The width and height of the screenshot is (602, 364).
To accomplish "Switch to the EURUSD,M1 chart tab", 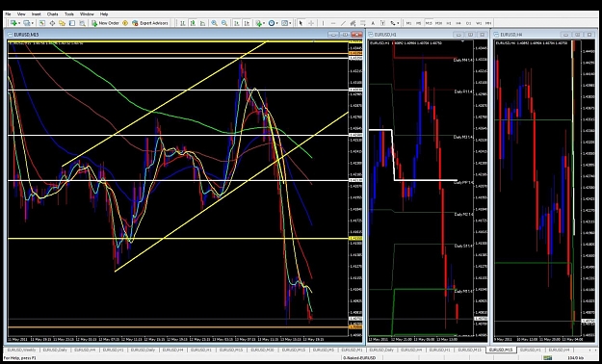I will pos(353,350).
